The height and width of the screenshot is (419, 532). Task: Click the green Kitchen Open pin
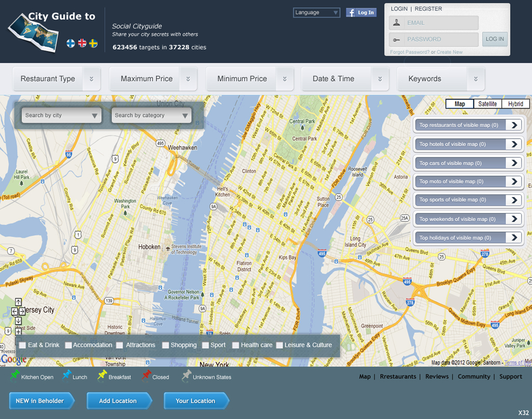(x=15, y=375)
